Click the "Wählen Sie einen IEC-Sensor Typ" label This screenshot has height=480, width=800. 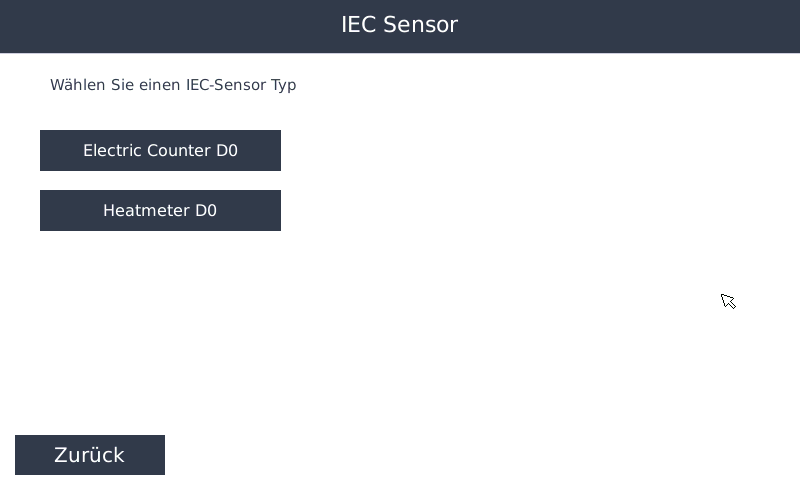point(173,85)
